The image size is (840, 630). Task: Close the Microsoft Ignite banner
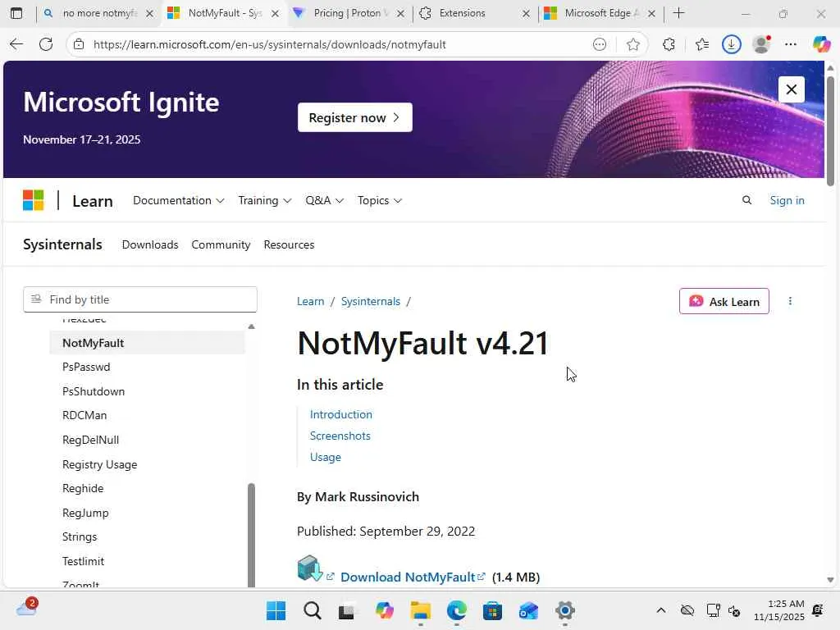[792, 89]
